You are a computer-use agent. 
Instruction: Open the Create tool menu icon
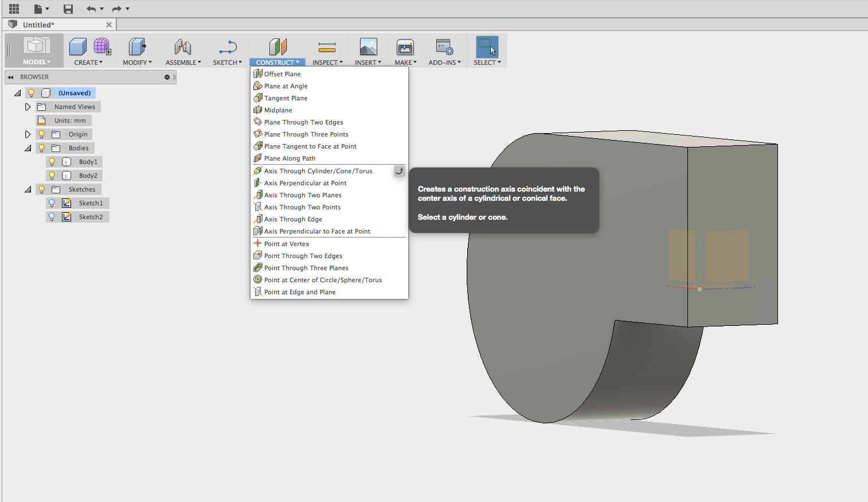pos(78,46)
